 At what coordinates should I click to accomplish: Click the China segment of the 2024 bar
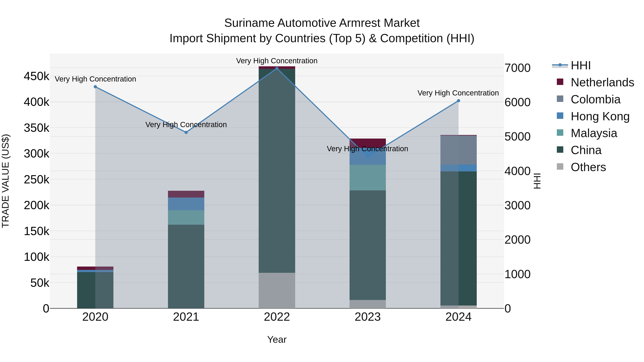tap(458, 239)
